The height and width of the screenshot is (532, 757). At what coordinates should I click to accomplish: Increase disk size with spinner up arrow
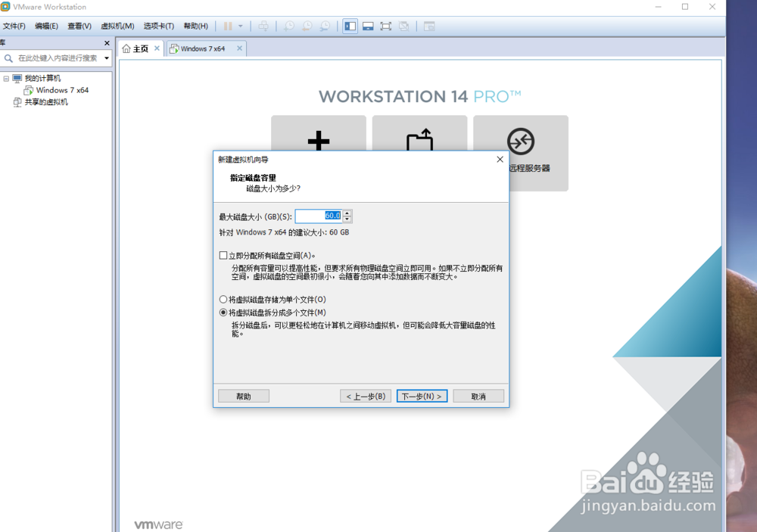(x=347, y=213)
